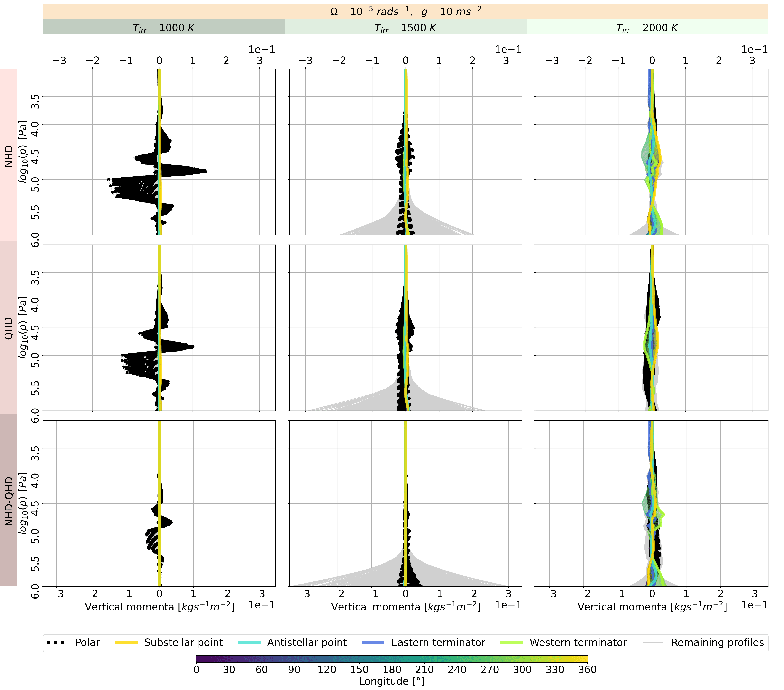
Task: Click the QHD row label on the left
Action: tap(8, 328)
